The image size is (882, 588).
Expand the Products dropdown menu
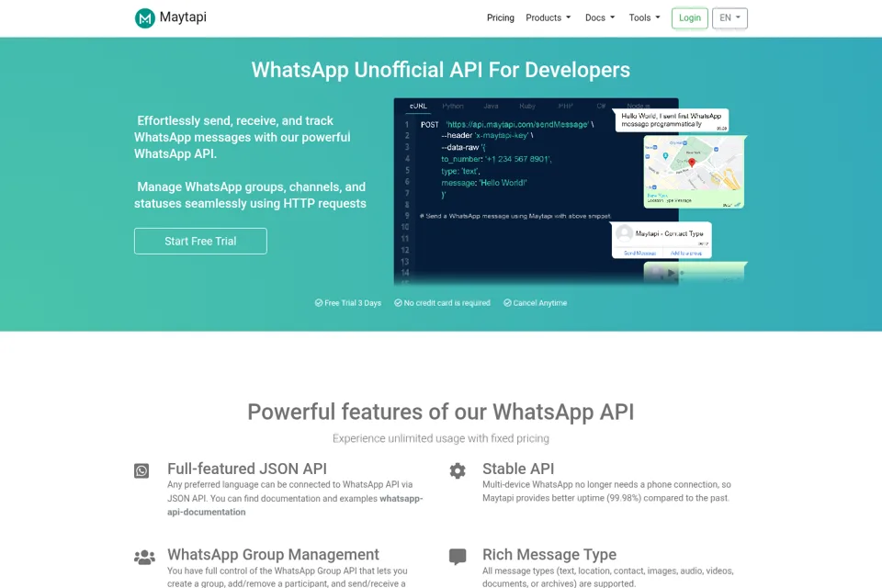[x=548, y=18]
